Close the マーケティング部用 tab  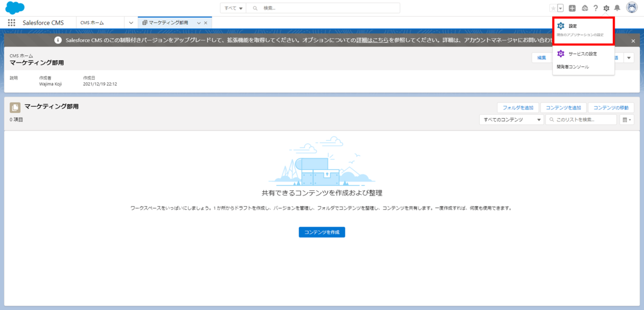tap(206, 23)
